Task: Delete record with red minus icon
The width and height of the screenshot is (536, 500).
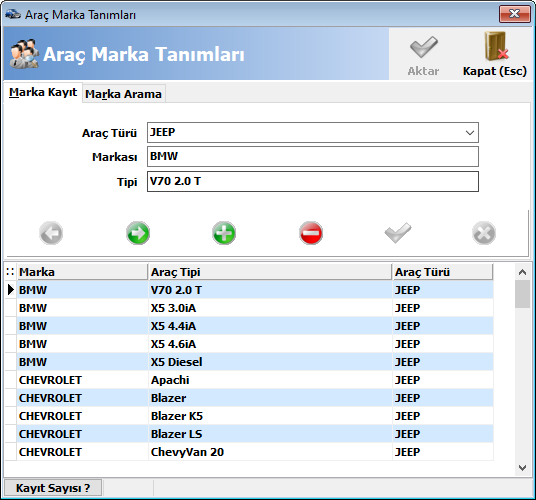Action: pyautogui.click(x=311, y=233)
